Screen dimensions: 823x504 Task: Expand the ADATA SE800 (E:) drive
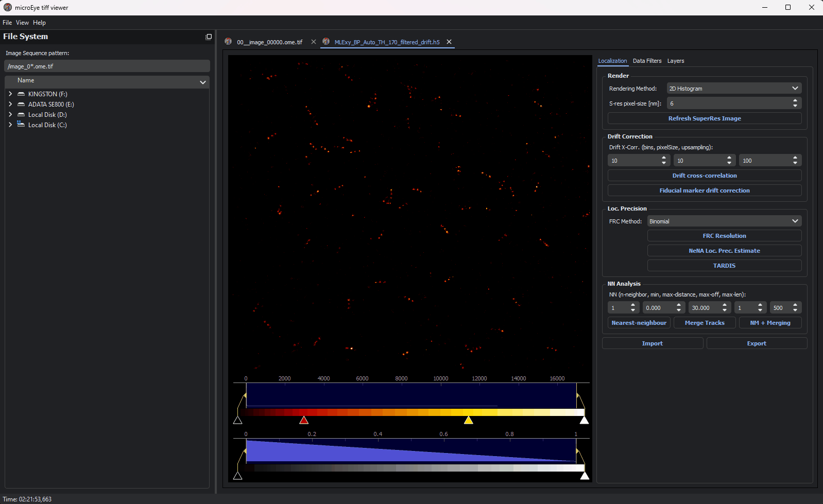10,105
